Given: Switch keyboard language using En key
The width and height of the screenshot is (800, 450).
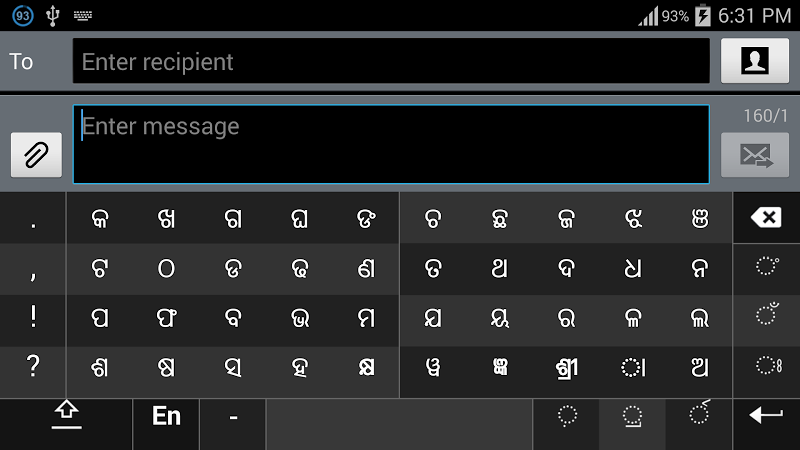Looking at the screenshot, I should tap(166, 416).
